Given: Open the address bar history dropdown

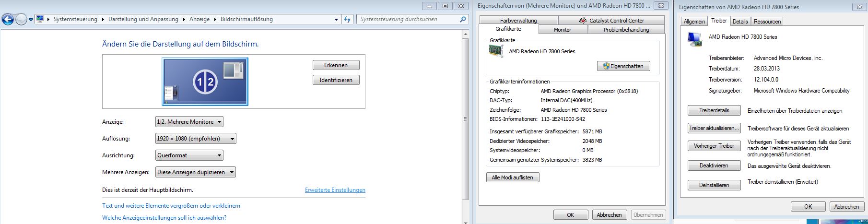Looking at the screenshot, I should 336,20.
